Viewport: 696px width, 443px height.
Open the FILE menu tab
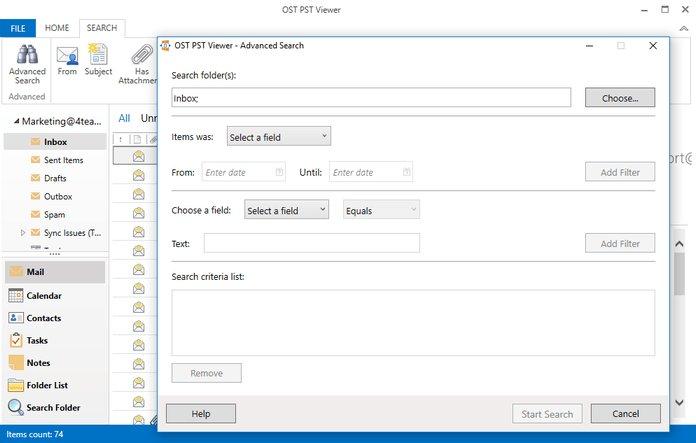pos(18,28)
